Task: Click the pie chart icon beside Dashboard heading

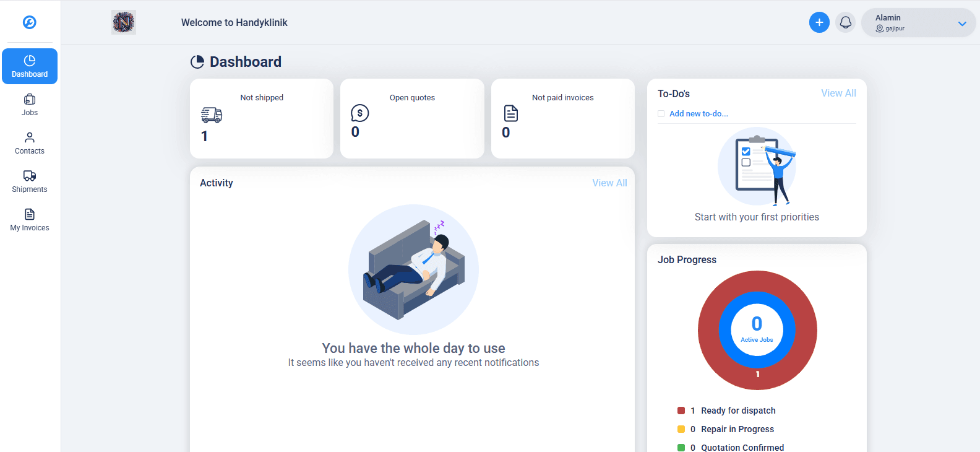Action: (197, 62)
